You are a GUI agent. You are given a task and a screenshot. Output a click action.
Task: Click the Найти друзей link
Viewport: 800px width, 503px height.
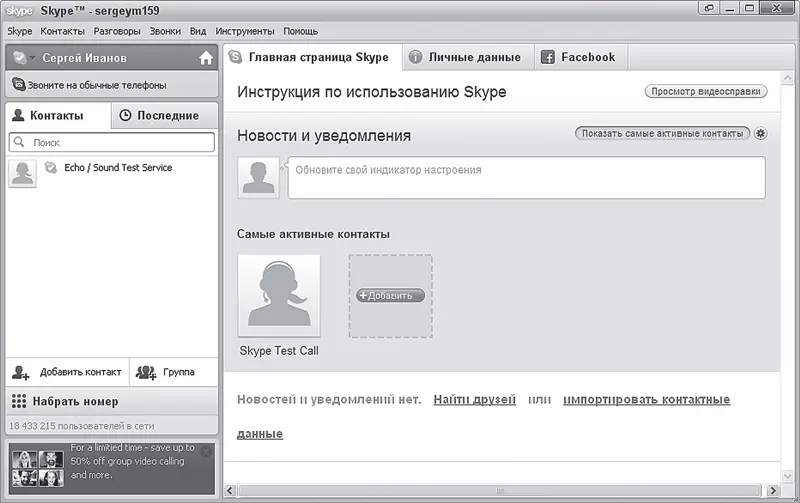click(474, 400)
